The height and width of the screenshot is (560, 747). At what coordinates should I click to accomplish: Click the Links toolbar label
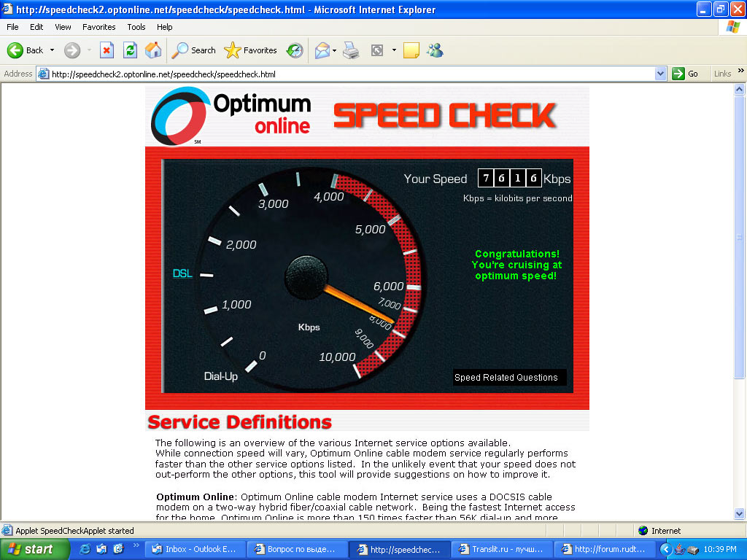(722, 74)
